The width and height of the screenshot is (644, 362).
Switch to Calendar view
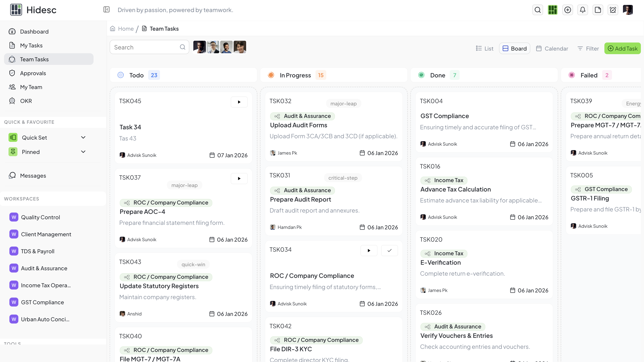(552, 48)
